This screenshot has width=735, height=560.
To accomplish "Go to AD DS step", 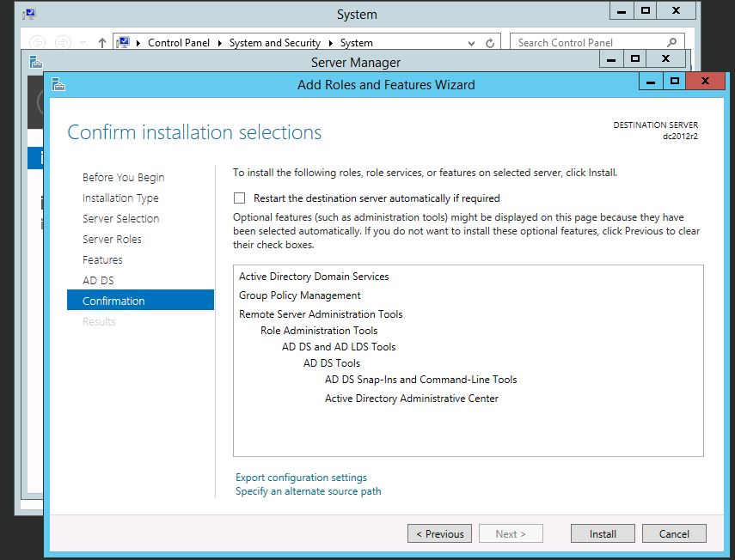I will [x=98, y=281].
